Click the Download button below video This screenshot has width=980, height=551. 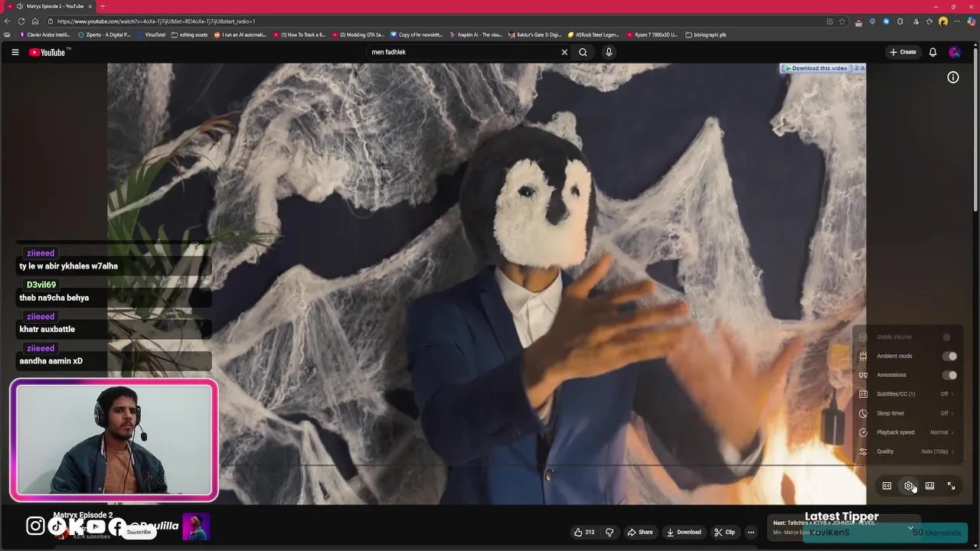683,532
